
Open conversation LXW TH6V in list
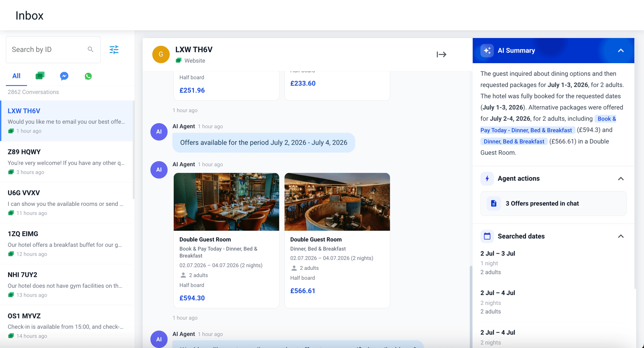coord(67,121)
